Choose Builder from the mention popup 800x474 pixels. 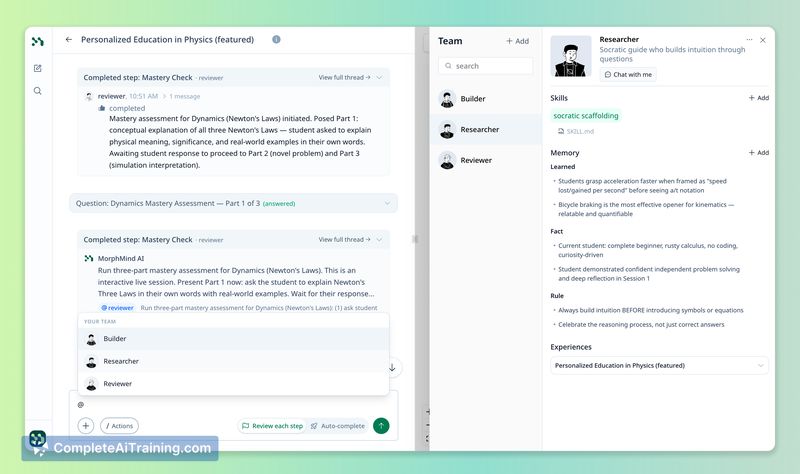[233, 339]
